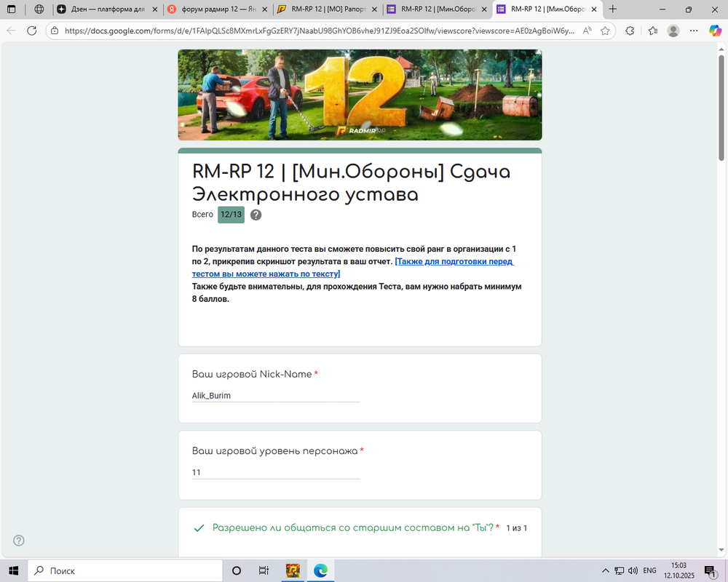728x582 pixels.
Task: Click the form title heading text
Action: click(351, 183)
